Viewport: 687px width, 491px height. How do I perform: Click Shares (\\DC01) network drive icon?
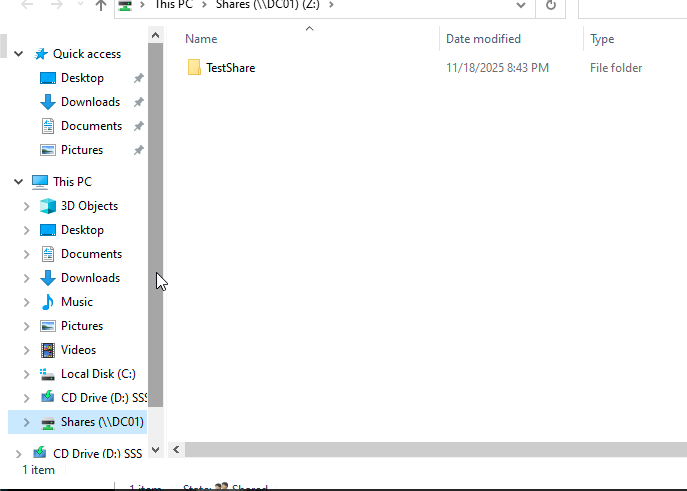48,423
